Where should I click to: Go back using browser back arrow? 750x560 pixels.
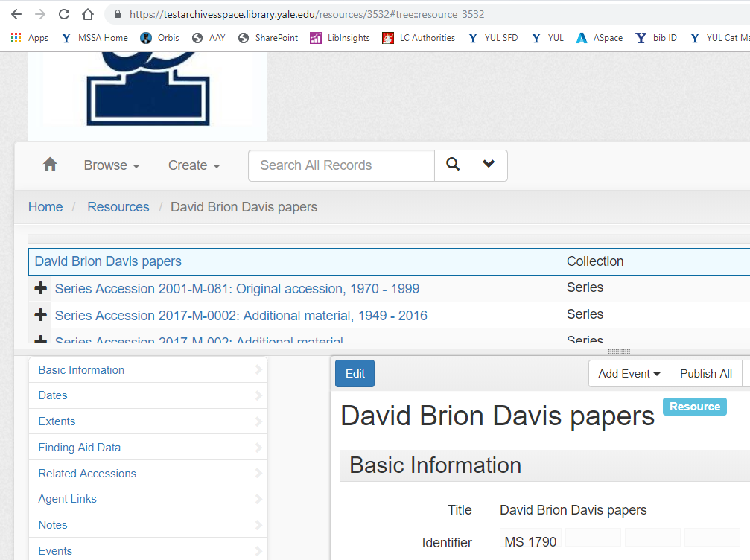point(16,14)
